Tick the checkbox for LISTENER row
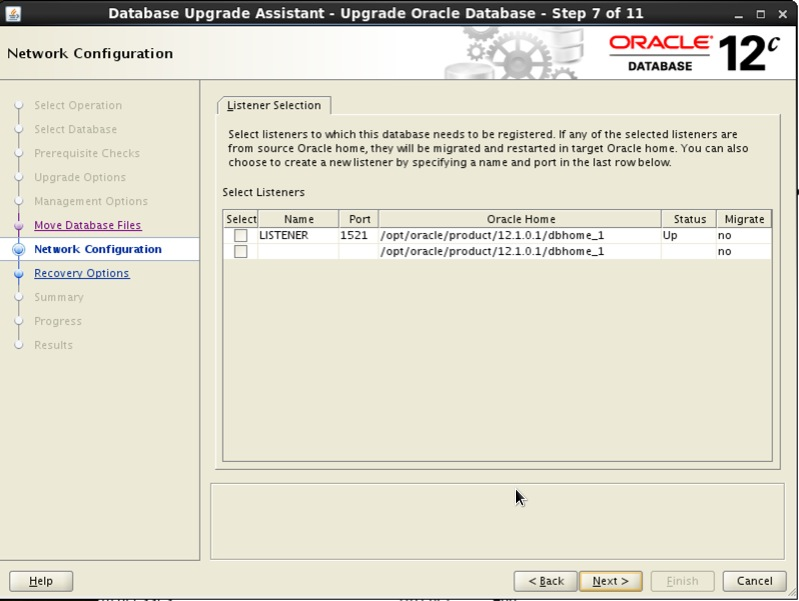Image resolution: width=799 pixels, height=601 pixels. click(x=241, y=236)
